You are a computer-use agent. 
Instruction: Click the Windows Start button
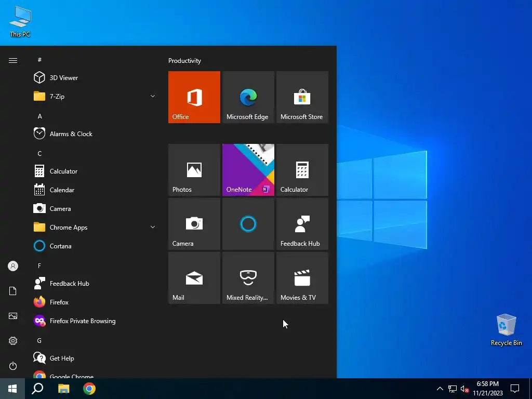[12, 389]
